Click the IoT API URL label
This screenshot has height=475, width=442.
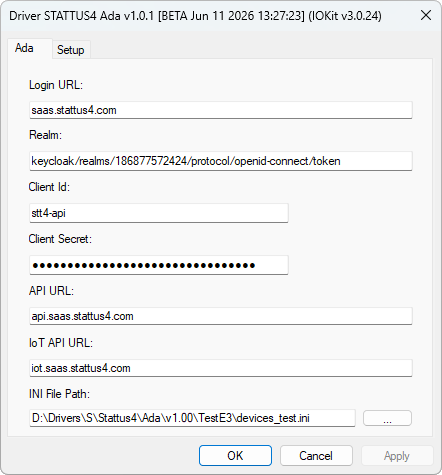pyautogui.click(x=61, y=343)
